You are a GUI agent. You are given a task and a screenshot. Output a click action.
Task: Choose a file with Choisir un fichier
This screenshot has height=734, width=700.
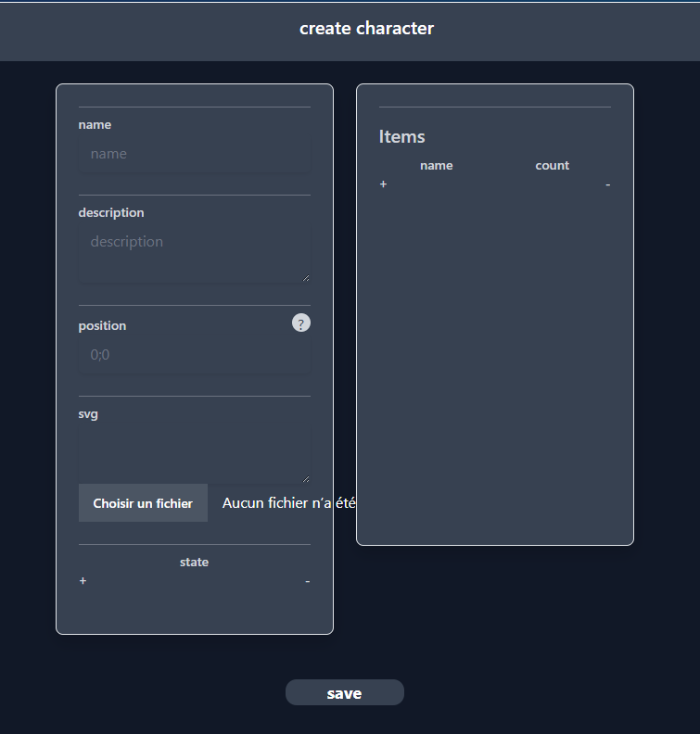(x=144, y=502)
